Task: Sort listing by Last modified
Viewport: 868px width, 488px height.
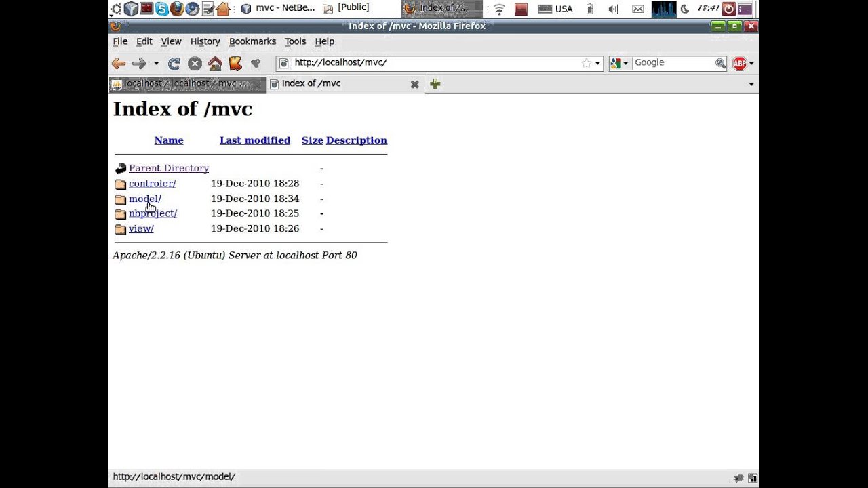Action: [x=255, y=140]
